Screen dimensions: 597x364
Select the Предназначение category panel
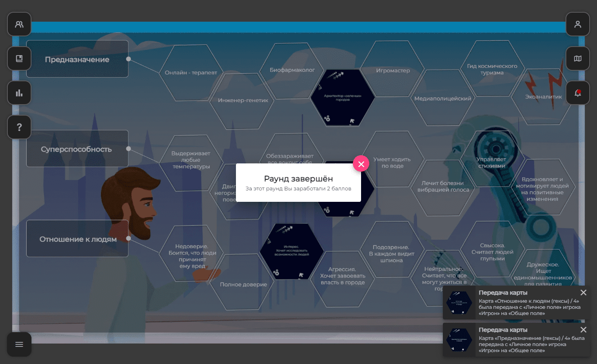pos(77,59)
